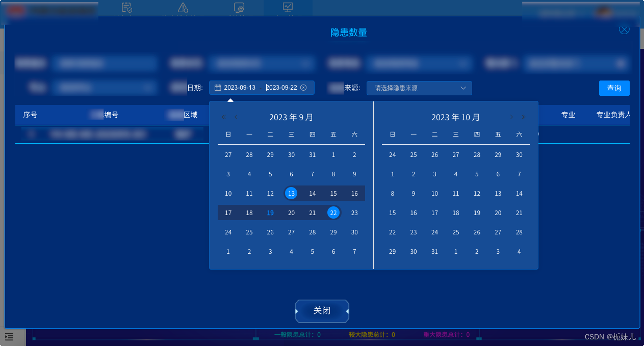Clear the date range with the × icon
The width and height of the screenshot is (644, 346).
click(x=303, y=87)
